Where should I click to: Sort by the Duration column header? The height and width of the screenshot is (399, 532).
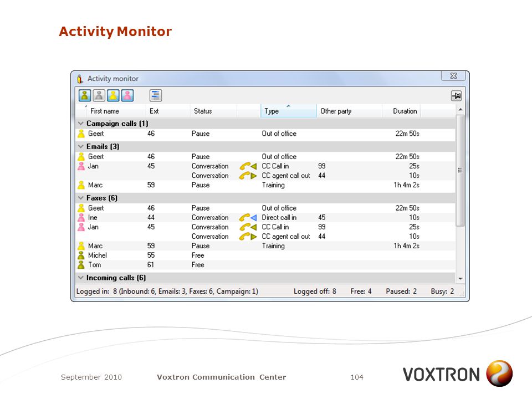click(401, 111)
